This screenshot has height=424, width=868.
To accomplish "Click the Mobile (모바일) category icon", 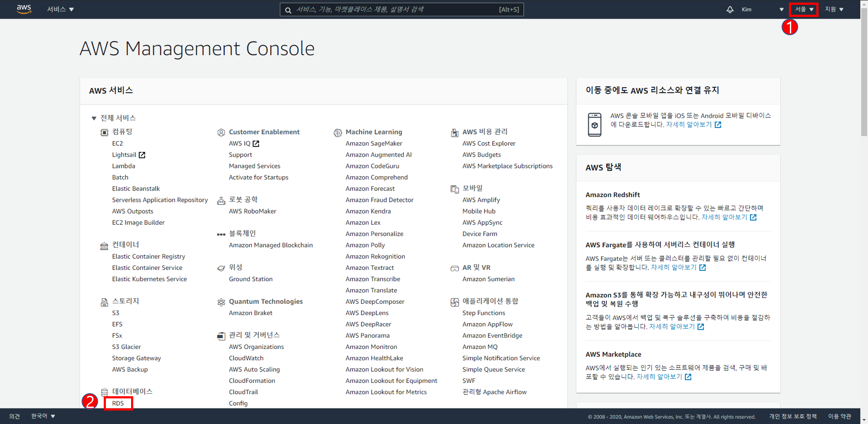I will pyautogui.click(x=454, y=189).
